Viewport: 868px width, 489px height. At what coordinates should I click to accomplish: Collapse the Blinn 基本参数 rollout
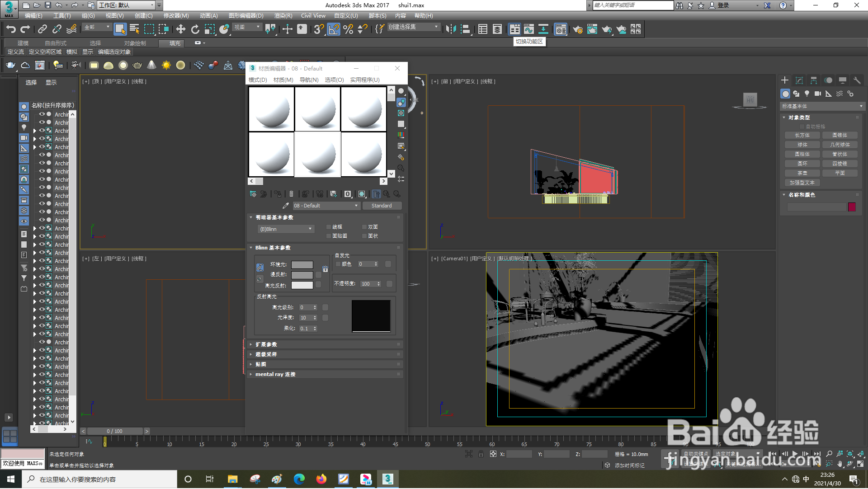pyautogui.click(x=325, y=248)
